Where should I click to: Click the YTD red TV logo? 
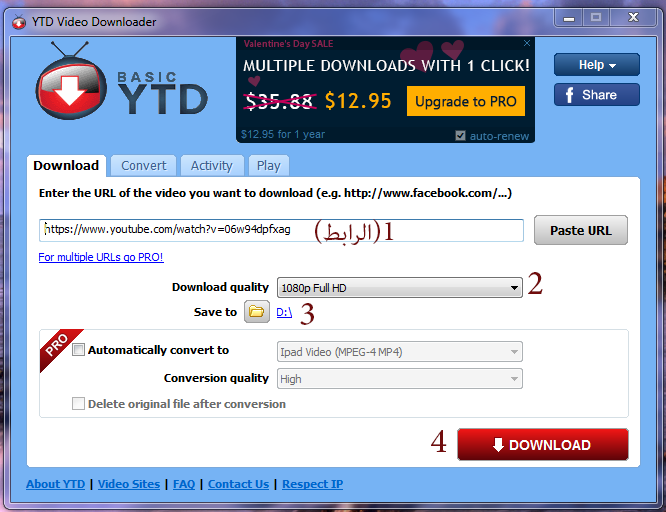[71, 82]
